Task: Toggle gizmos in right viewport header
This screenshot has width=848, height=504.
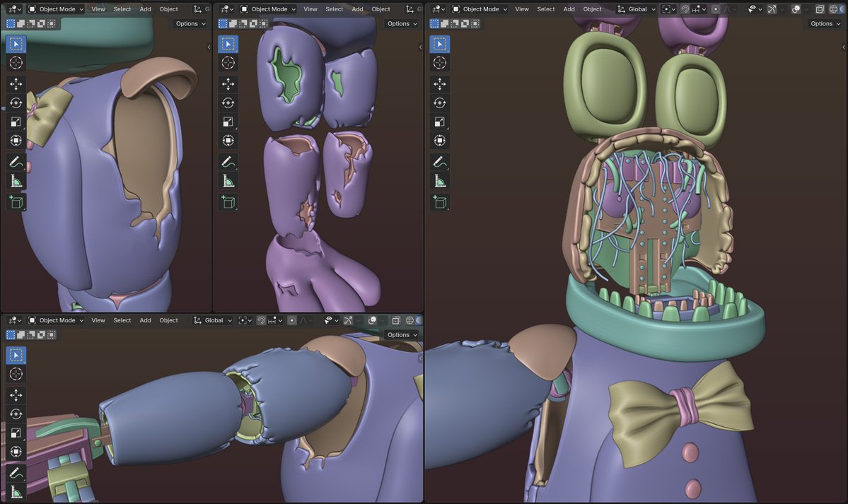Action: coord(772,9)
